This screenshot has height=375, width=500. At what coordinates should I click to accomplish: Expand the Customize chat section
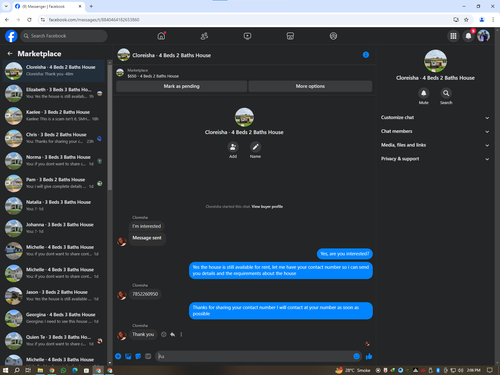click(435, 118)
